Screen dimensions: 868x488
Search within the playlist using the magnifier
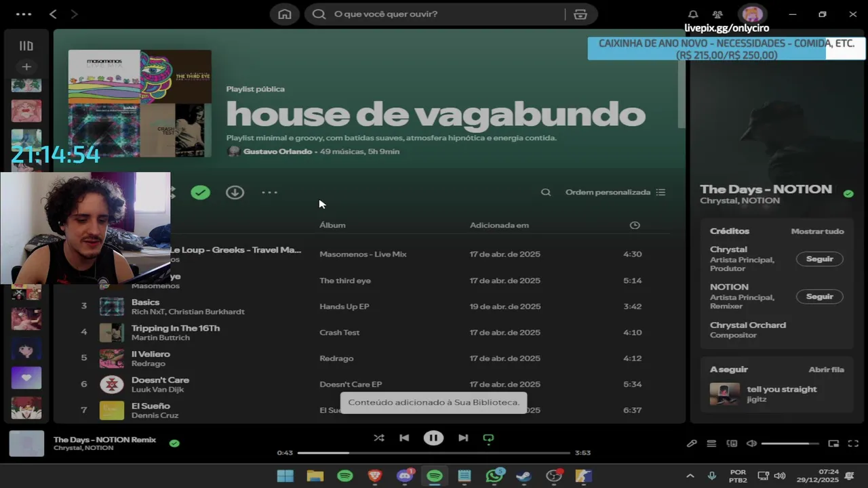point(546,192)
